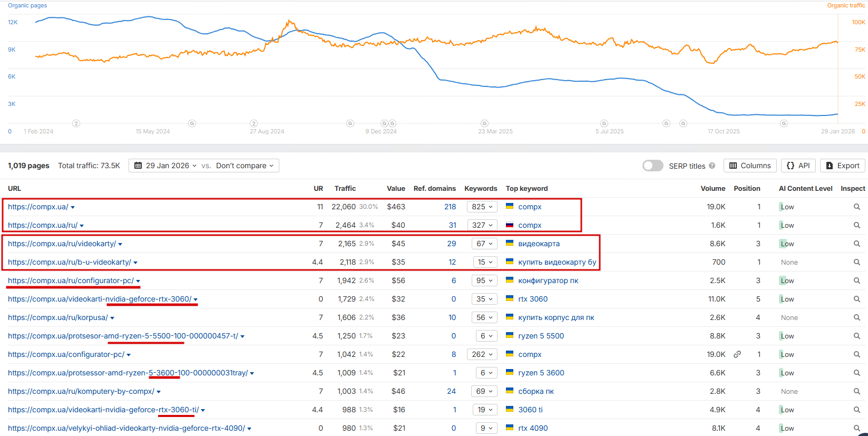
Task: Expand the 327 keywords dropdown
Action: 482,225
